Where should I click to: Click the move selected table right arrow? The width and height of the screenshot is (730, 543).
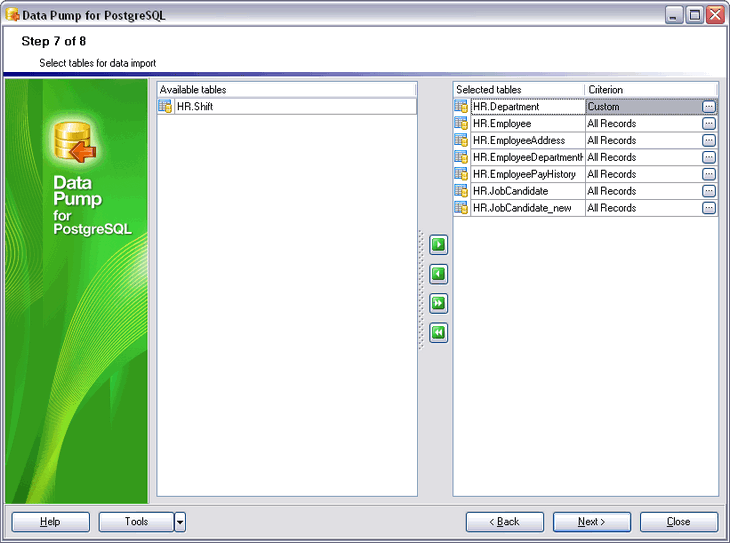click(x=438, y=244)
